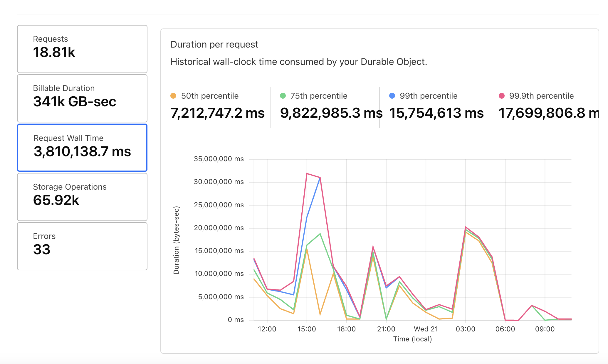This screenshot has width=608, height=364.
Task: Click the Wed 21 axis label
Action: coord(426,329)
